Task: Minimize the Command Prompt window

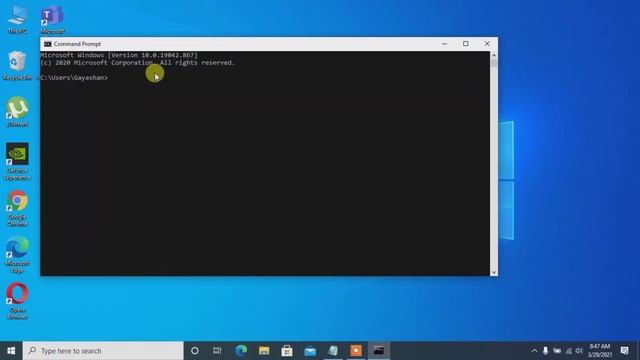Action: [444, 44]
